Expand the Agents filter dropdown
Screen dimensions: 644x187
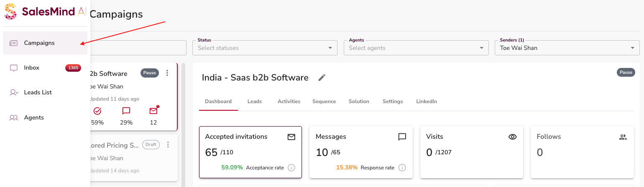(416, 48)
